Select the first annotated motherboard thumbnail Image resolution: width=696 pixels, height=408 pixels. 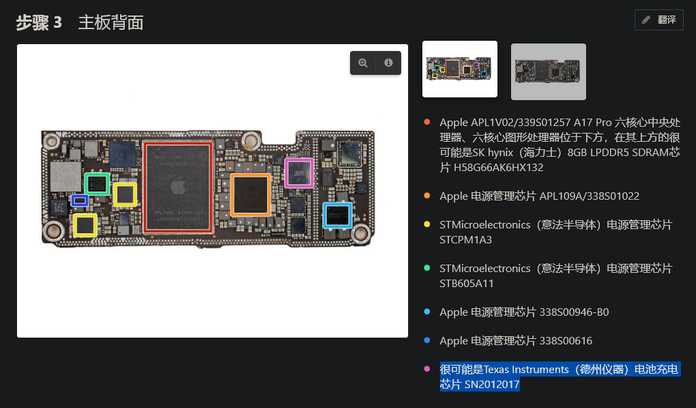[x=460, y=69]
